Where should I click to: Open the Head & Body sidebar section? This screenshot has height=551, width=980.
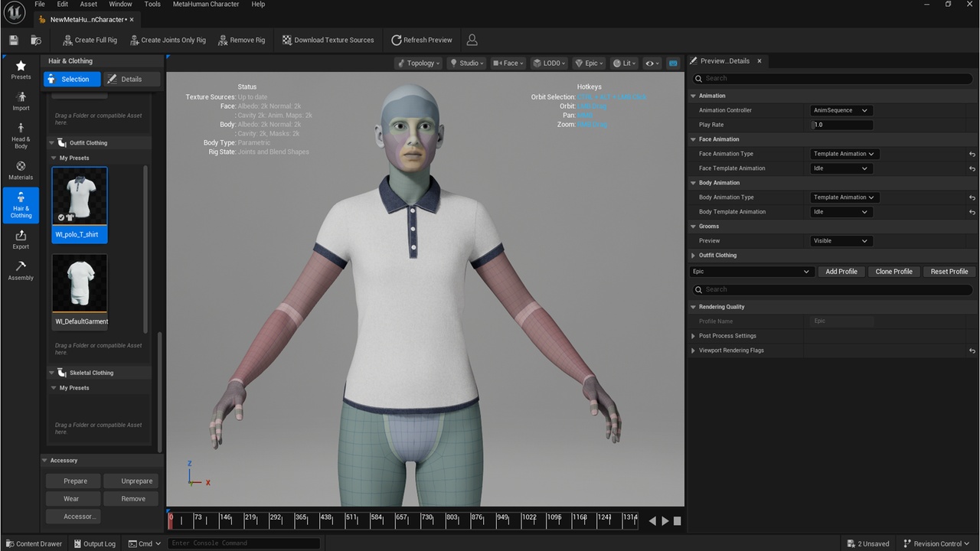pos(21,135)
